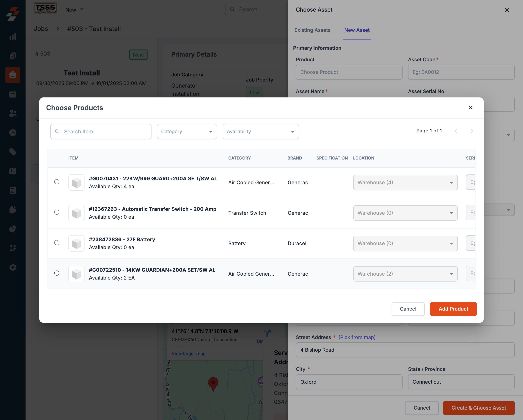
Task: Click the bar chart dashboard icon
Action: 13,36
